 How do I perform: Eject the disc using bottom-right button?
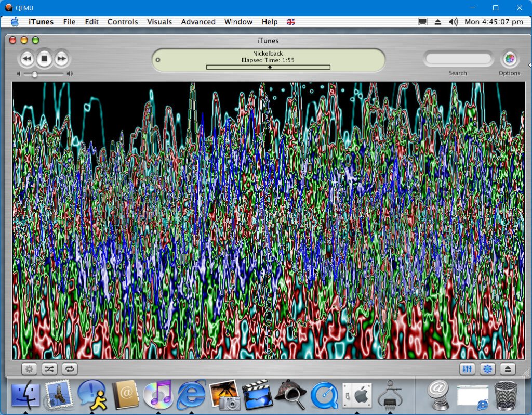pyautogui.click(x=508, y=369)
